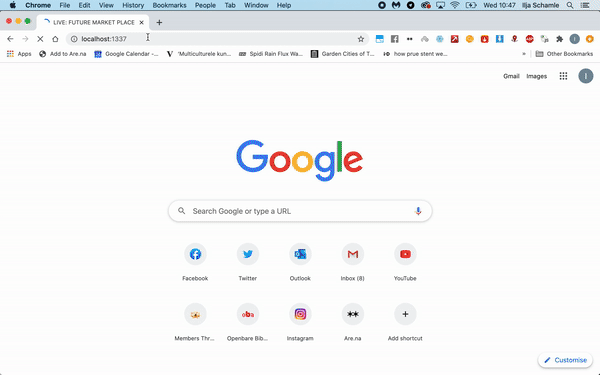Open the Help menu
Image resolution: width=600 pixels, height=375 pixels.
click(284, 5)
